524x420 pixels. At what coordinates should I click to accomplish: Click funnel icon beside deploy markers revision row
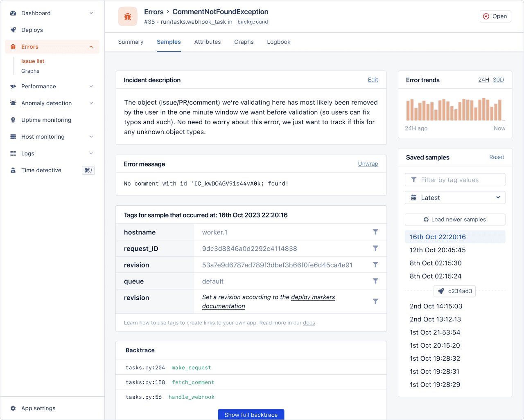[x=375, y=301]
